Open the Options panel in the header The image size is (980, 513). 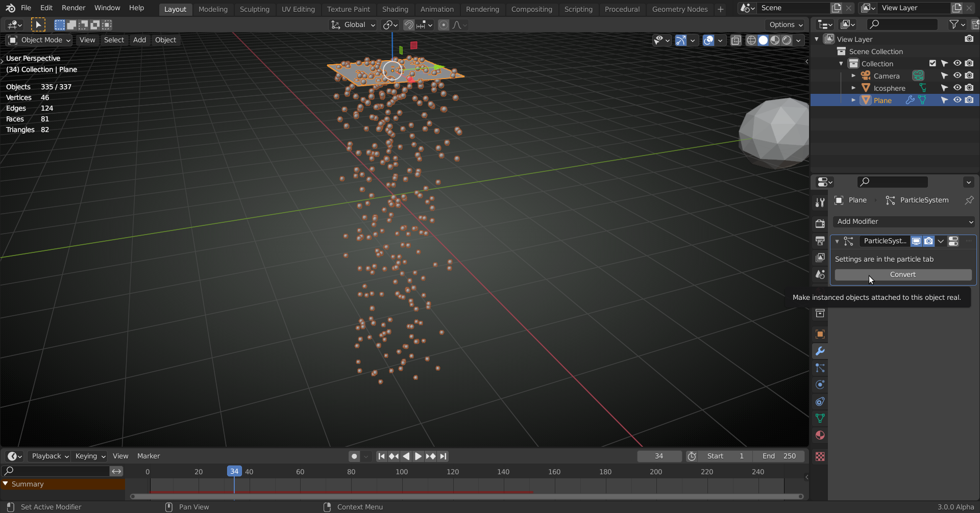click(785, 24)
